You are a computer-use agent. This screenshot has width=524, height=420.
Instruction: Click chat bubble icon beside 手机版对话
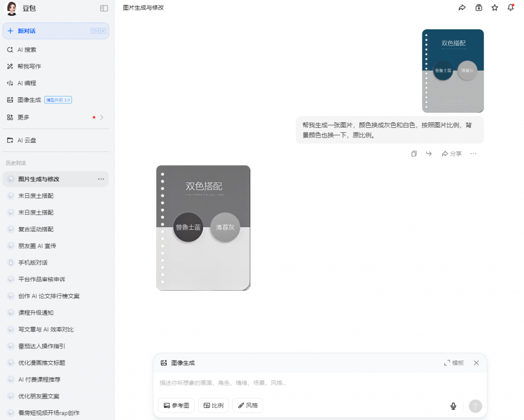tap(11, 262)
